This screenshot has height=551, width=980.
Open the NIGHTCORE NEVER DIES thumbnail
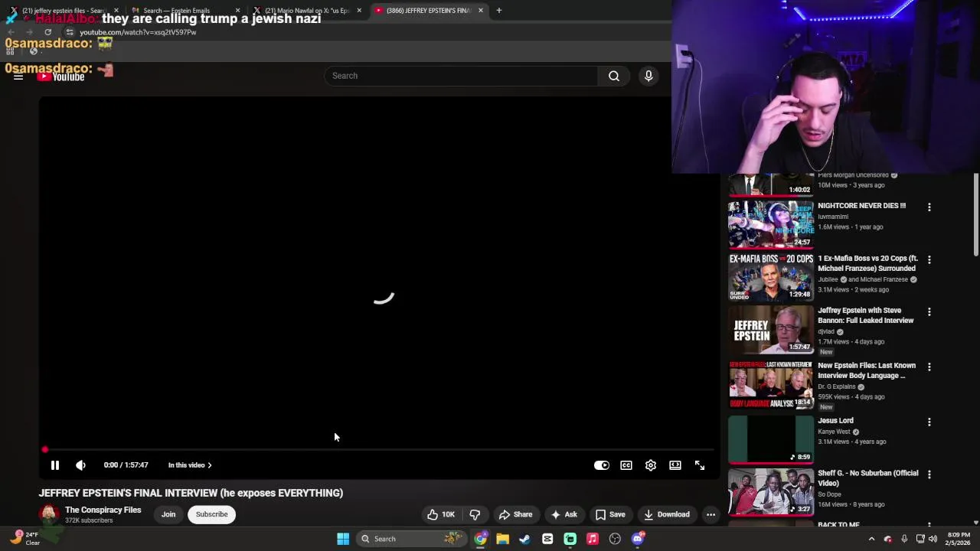coord(771,225)
